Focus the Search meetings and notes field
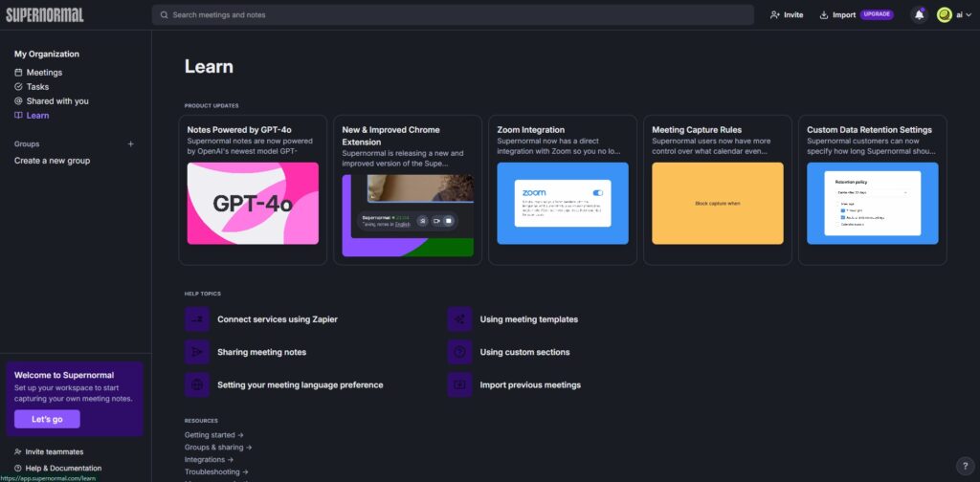This screenshot has width=980, height=482. pyautogui.click(x=453, y=15)
